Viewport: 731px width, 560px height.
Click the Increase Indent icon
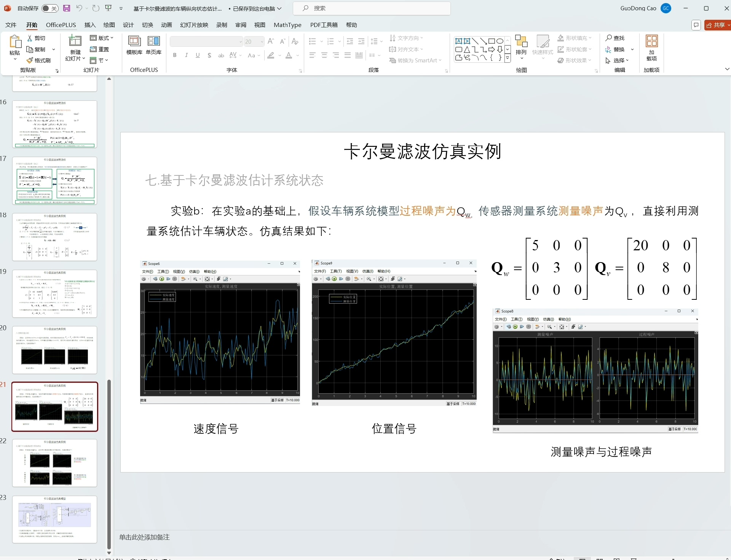tap(362, 41)
